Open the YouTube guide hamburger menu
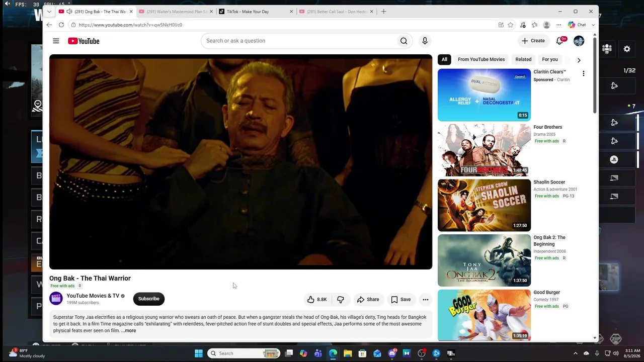Screen dimensions: 644x362 [x=56, y=41]
